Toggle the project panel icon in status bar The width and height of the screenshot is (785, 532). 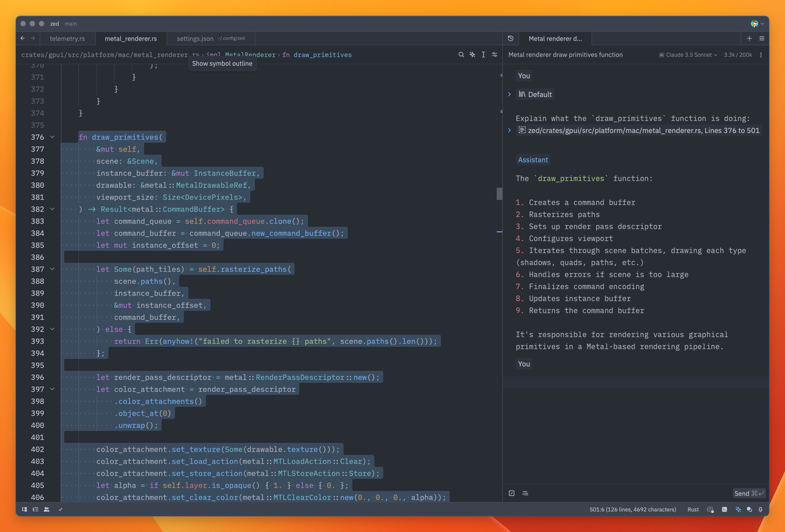[x=24, y=509]
